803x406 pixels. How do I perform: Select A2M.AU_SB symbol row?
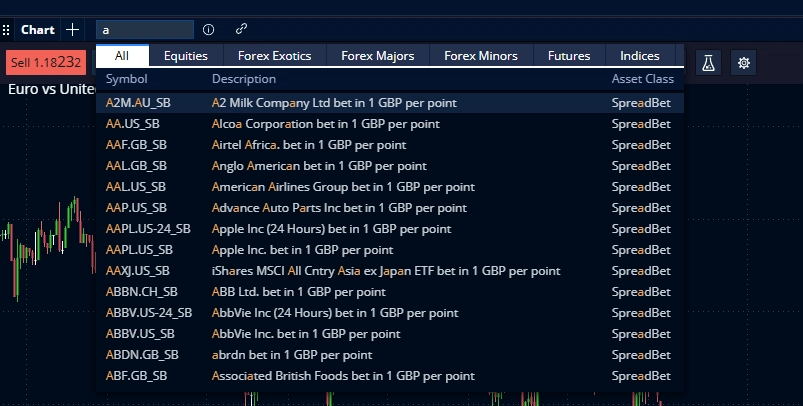pos(390,103)
